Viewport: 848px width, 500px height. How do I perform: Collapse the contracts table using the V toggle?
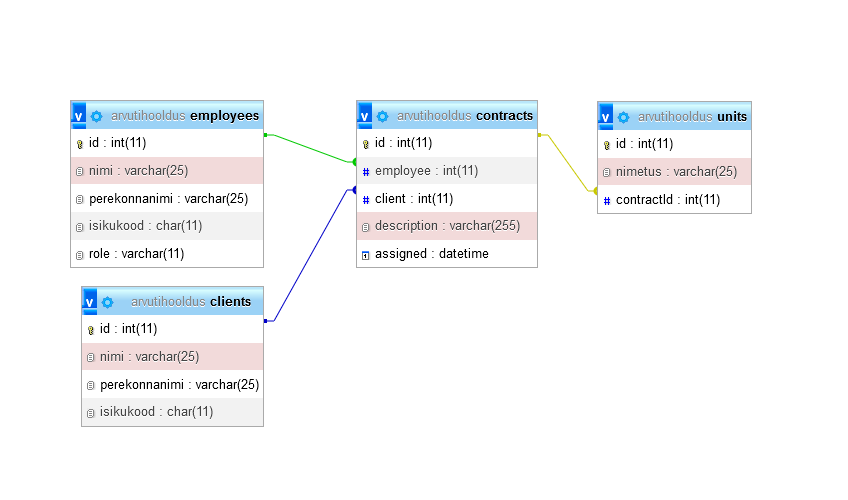(x=365, y=115)
